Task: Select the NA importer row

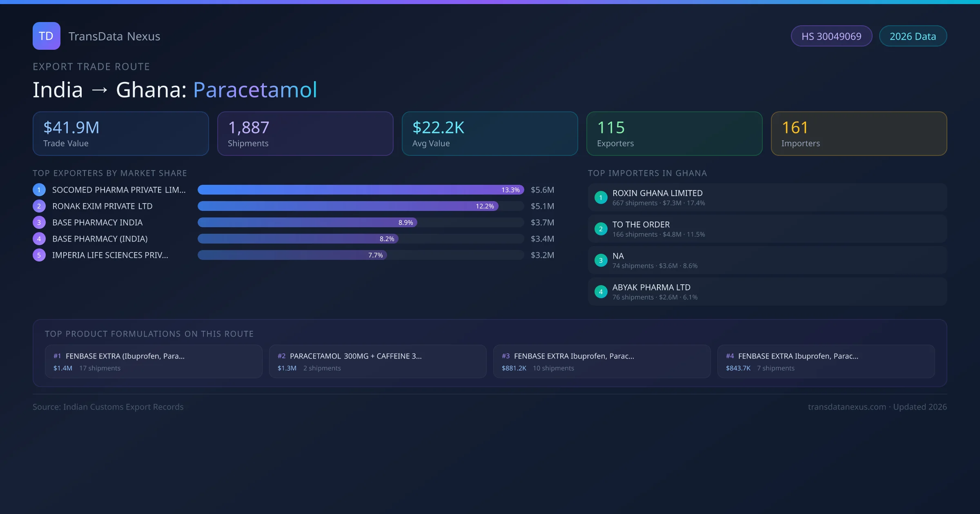Action: pyautogui.click(x=767, y=260)
